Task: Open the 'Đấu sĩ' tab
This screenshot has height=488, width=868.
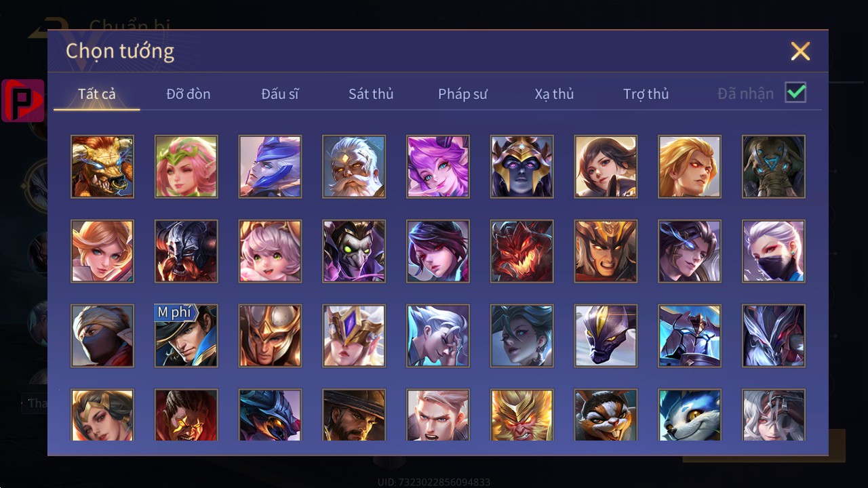Action: tap(280, 94)
